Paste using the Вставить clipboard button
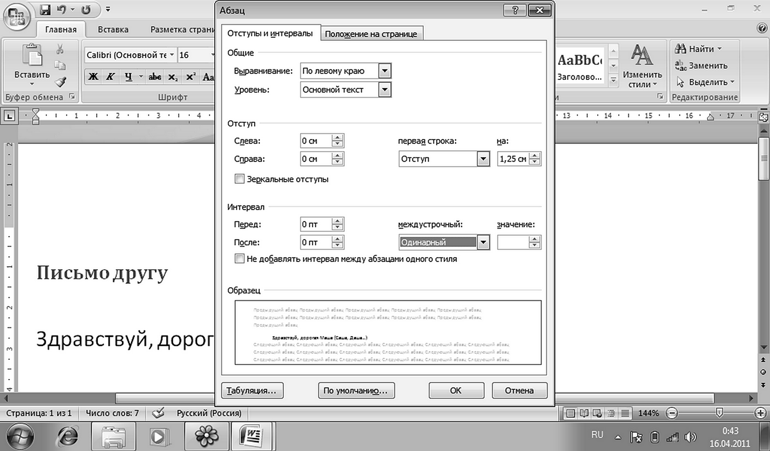 [x=32, y=64]
